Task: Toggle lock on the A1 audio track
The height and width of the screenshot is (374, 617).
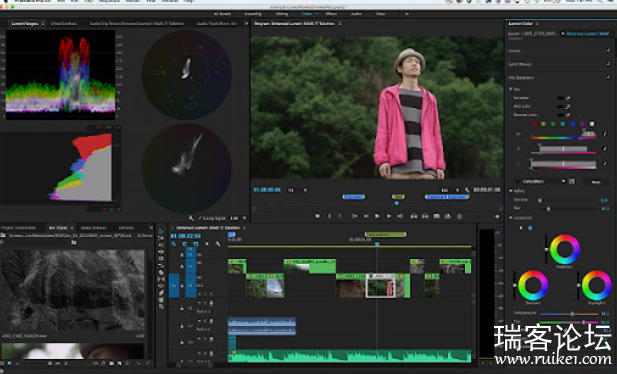Action: point(182,308)
